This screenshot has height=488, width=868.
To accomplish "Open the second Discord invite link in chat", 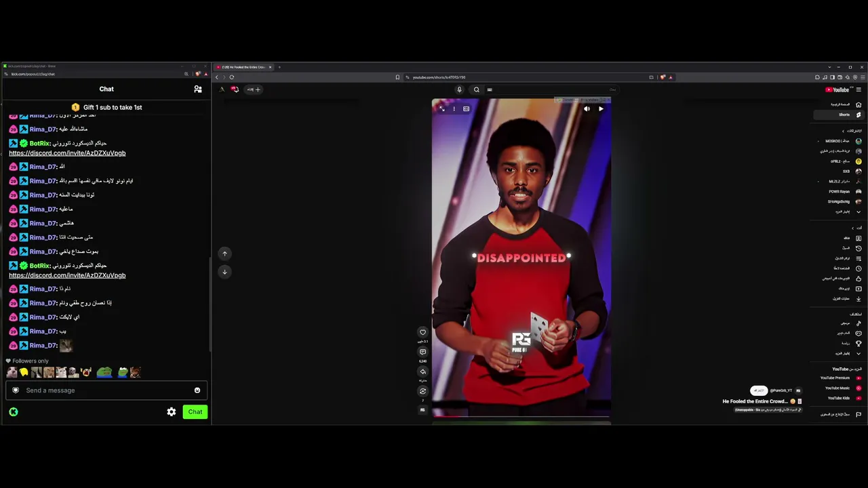I will point(67,276).
